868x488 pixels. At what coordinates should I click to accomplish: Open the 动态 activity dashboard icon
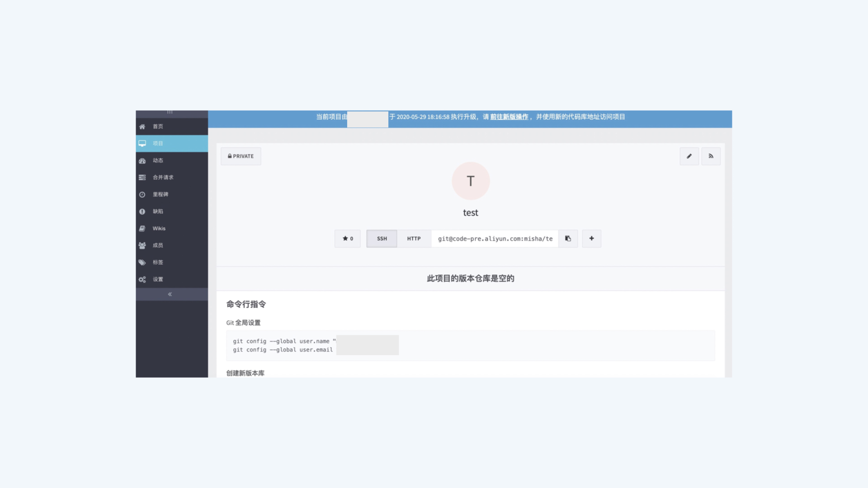(142, 160)
